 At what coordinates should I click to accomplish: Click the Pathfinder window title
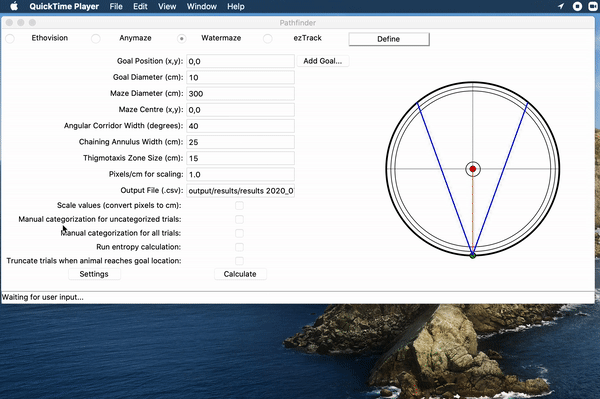(x=298, y=23)
